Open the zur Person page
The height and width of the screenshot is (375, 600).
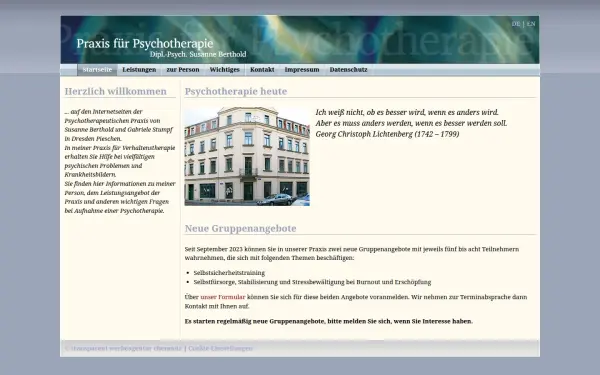coord(183,70)
